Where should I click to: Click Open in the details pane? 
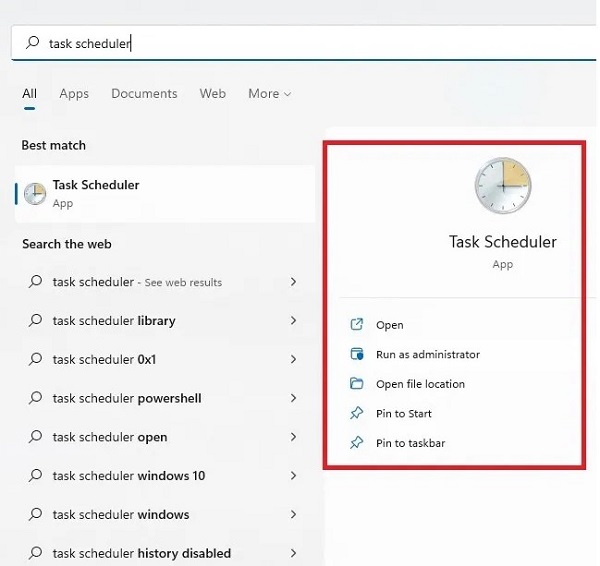[x=390, y=325]
